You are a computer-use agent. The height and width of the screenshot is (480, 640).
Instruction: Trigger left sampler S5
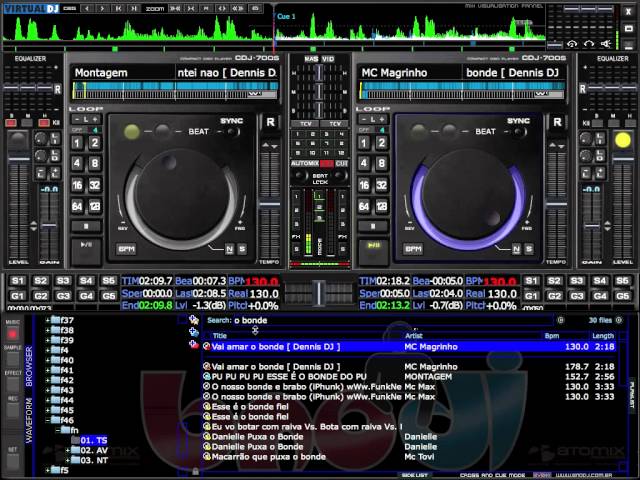click(109, 281)
